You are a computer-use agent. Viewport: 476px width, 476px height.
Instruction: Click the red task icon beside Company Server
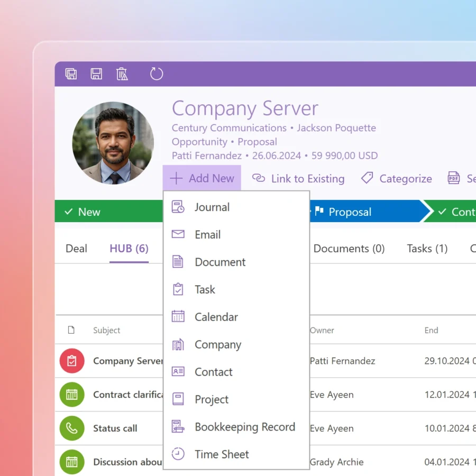(72, 361)
